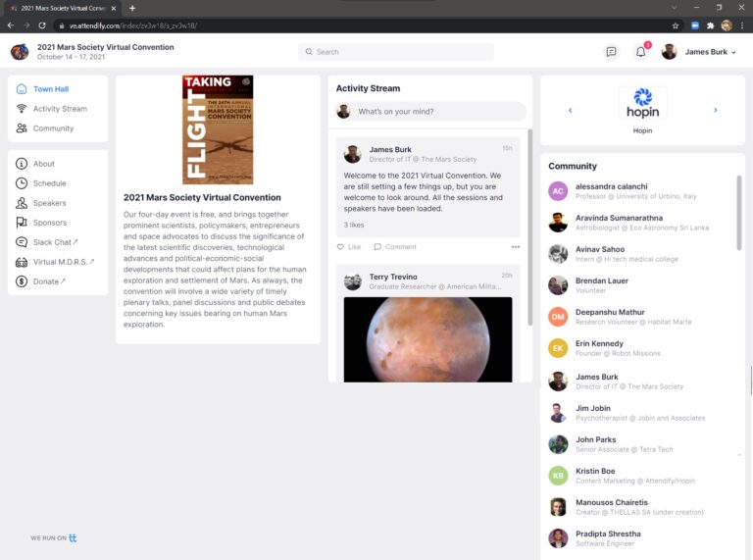
Task: Switch to the 2021 Mars Society browser tab
Action: (63, 8)
